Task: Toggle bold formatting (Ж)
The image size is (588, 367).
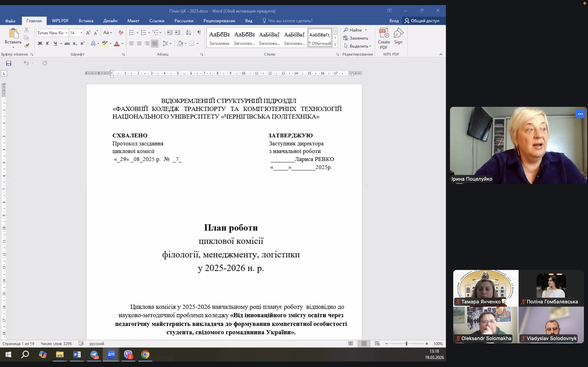Action: [40, 43]
